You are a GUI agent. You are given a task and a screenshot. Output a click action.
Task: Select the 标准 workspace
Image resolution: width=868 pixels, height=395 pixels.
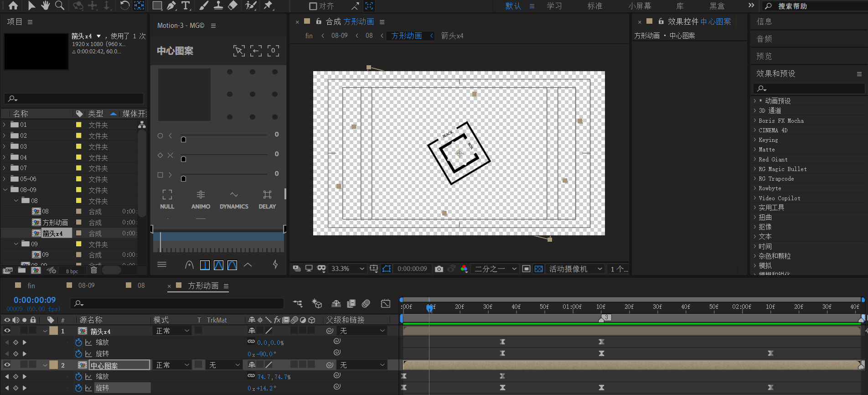pos(595,6)
